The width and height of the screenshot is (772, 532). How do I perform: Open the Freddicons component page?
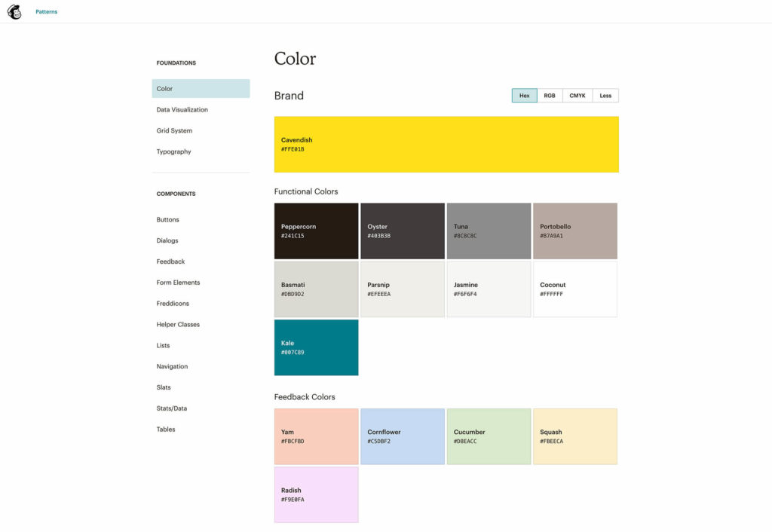click(173, 304)
